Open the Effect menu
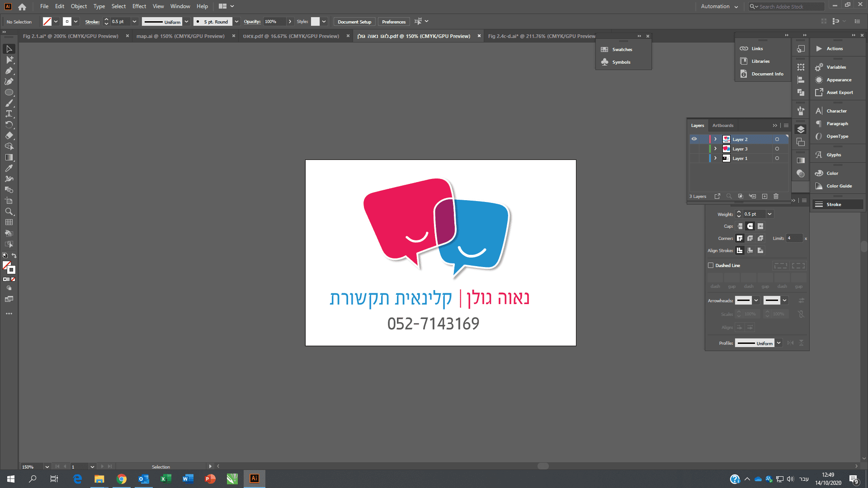 139,6
